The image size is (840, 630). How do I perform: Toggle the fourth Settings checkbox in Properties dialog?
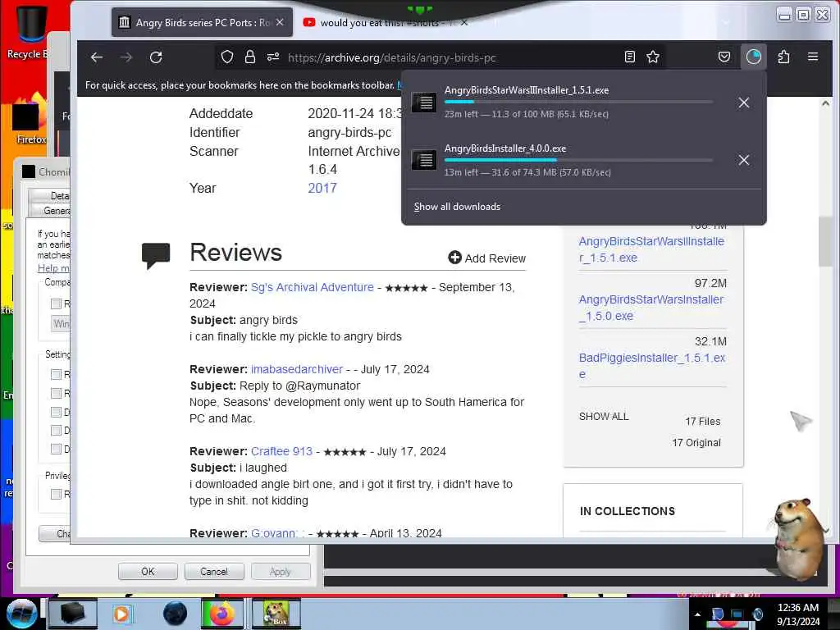pyautogui.click(x=56, y=430)
